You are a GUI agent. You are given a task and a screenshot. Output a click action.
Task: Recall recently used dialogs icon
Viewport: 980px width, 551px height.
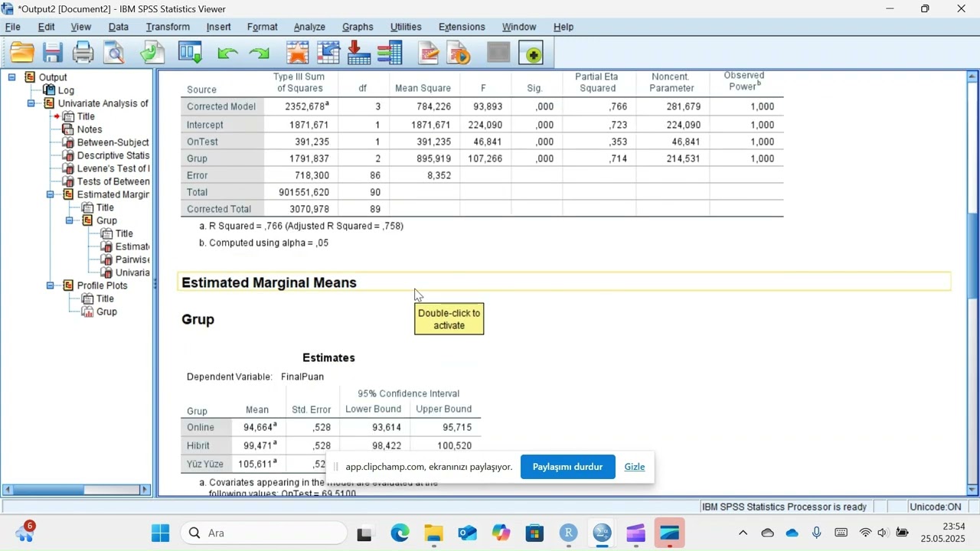(190, 53)
